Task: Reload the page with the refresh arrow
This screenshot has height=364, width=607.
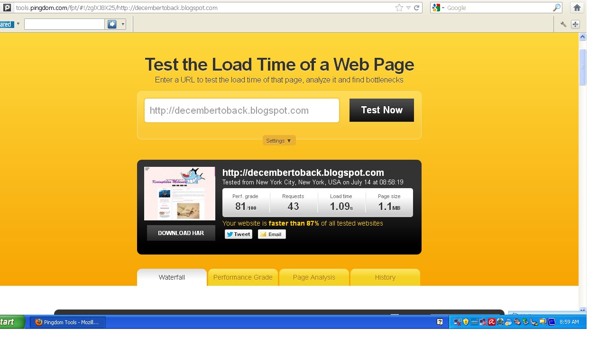Action: 416,8
